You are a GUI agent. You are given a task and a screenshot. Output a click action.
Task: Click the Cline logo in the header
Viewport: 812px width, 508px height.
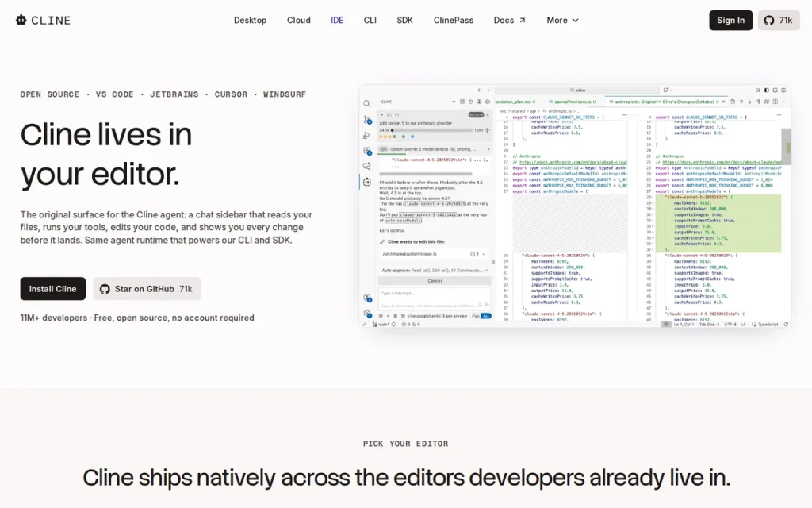[x=43, y=20]
